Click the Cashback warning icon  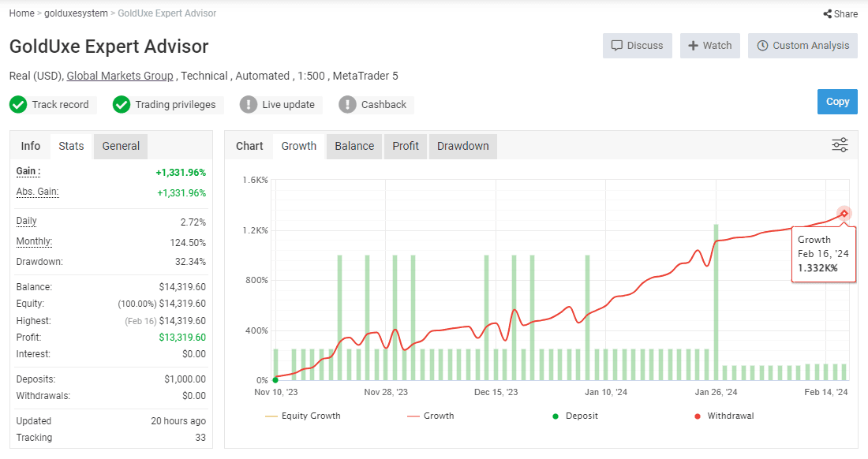coord(348,105)
